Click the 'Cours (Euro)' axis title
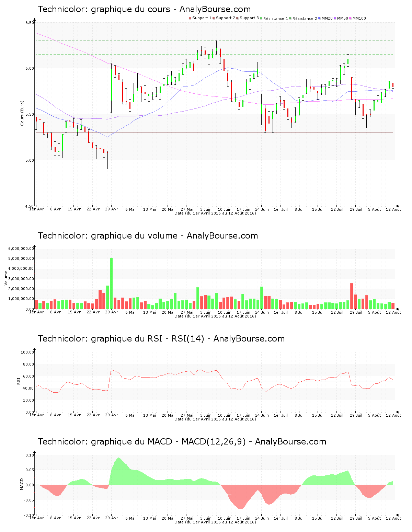Image resolution: width=412 pixels, height=532 pixels. pos(22,113)
